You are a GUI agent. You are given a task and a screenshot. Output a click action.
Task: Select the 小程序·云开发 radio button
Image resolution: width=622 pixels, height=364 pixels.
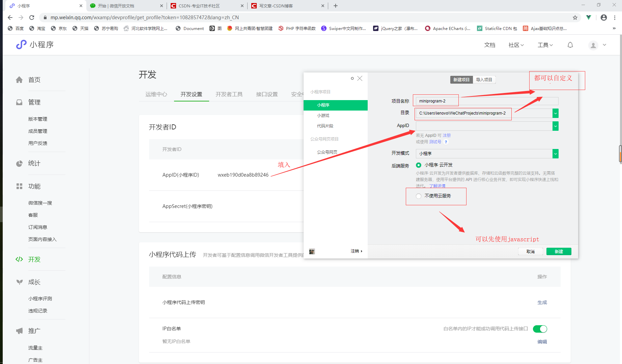[418, 165]
